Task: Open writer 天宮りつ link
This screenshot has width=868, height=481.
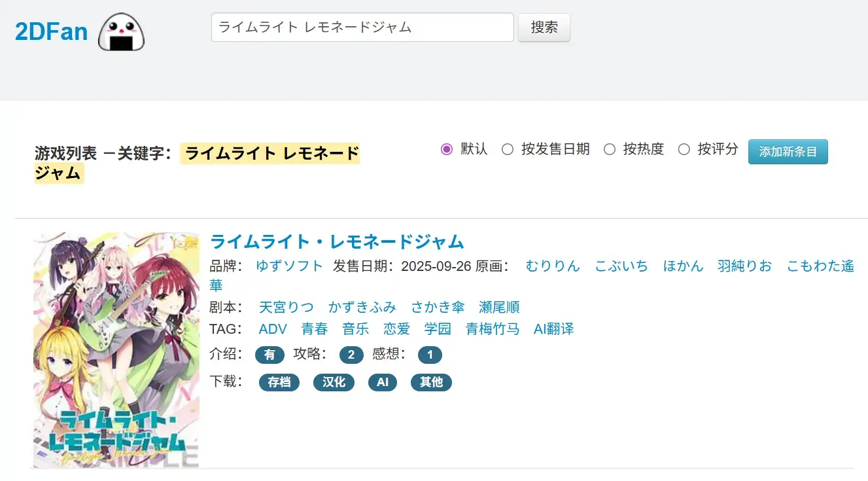Action: pos(286,307)
